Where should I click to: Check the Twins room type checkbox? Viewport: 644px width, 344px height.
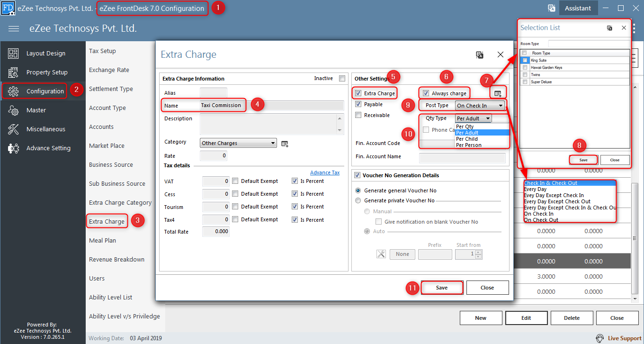pyautogui.click(x=525, y=75)
